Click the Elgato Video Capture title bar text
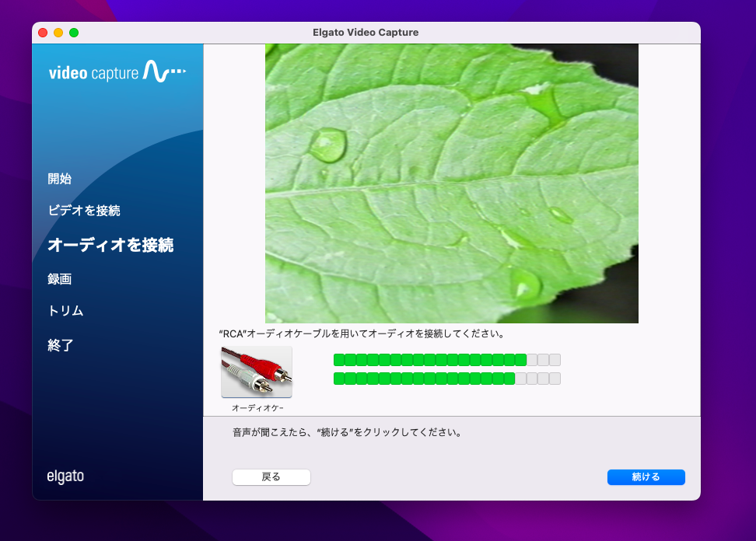 (x=366, y=33)
